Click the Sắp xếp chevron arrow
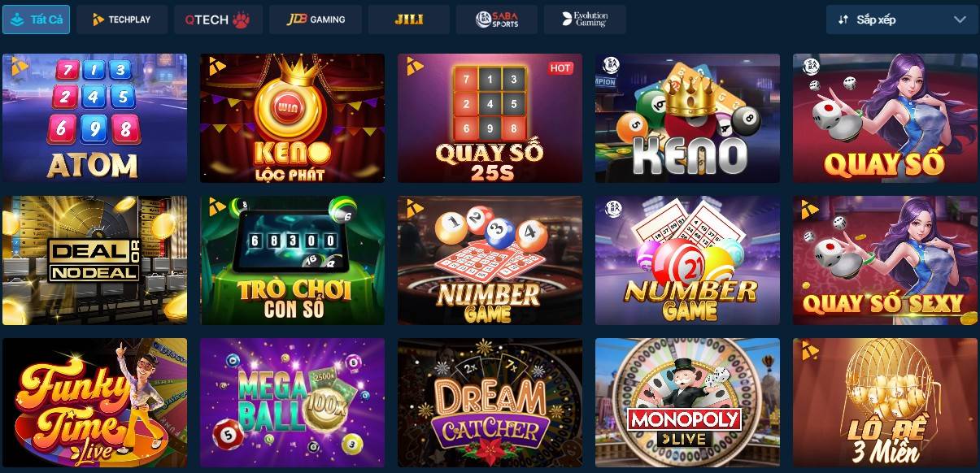This screenshot has width=980, height=473. point(960,20)
